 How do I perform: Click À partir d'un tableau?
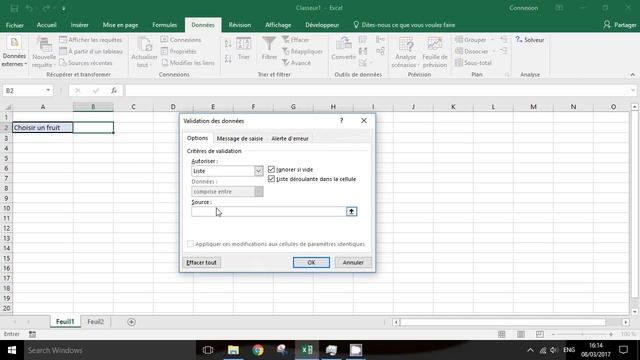[x=91, y=51]
